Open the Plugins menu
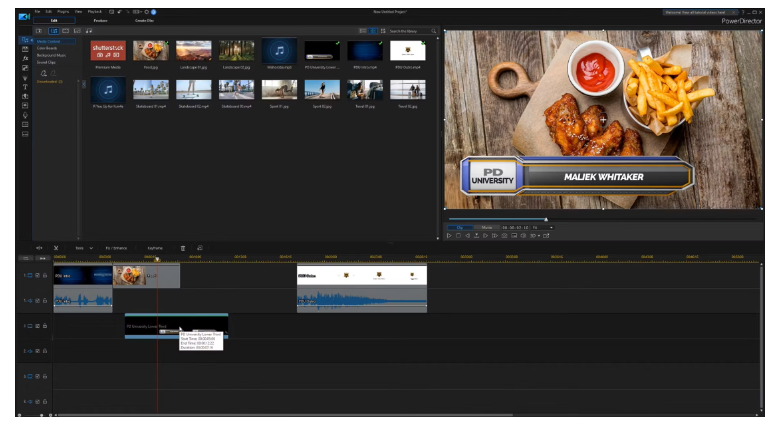Screen dimensions: 775x426 pos(63,12)
